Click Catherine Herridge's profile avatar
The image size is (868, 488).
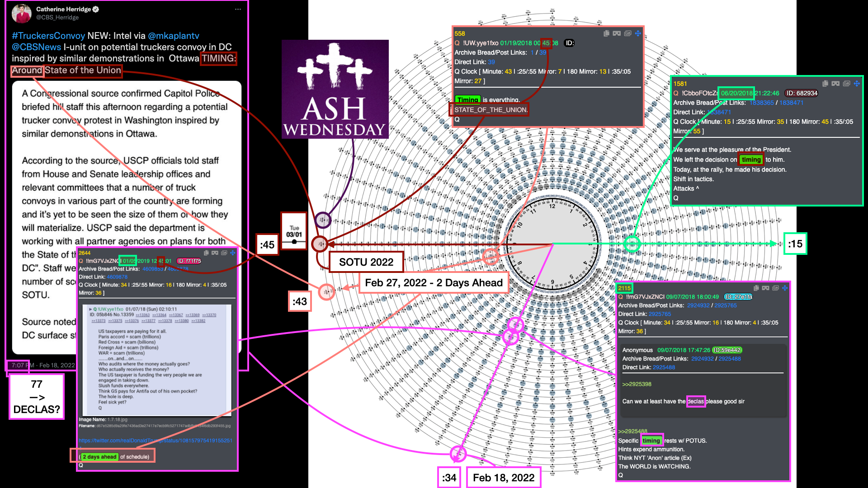(x=21, y=13)
